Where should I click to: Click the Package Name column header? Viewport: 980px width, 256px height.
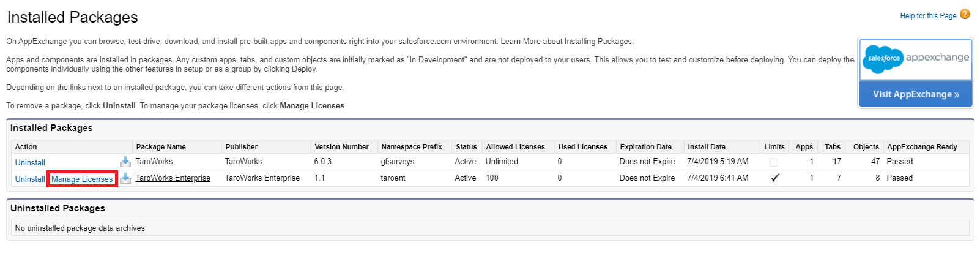click(x=161, y=147)
